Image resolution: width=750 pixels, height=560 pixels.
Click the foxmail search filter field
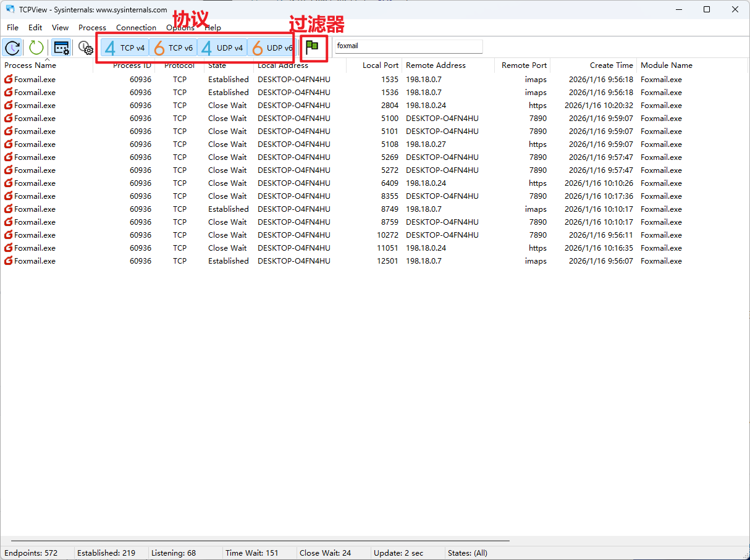408,46
